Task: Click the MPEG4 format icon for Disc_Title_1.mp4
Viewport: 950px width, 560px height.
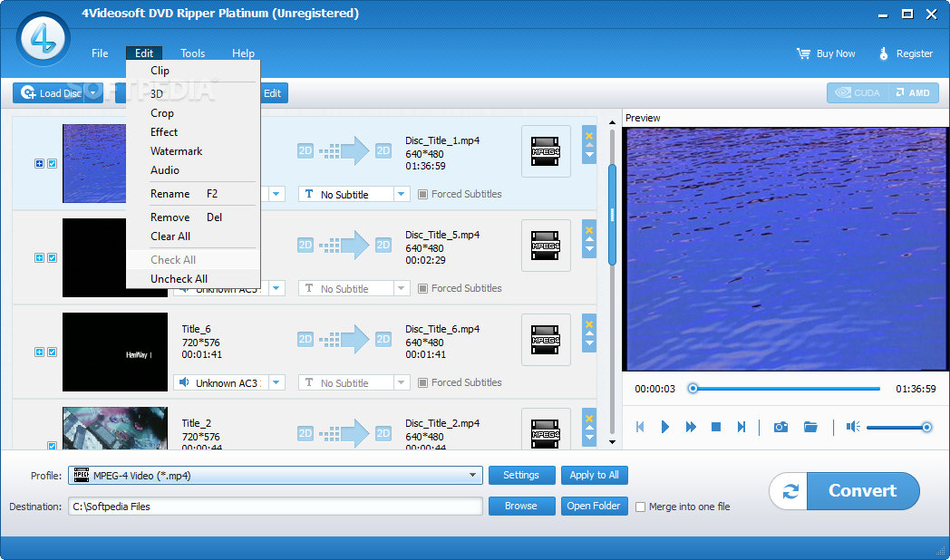Action: pyautogui.click(x=546, y=151)
